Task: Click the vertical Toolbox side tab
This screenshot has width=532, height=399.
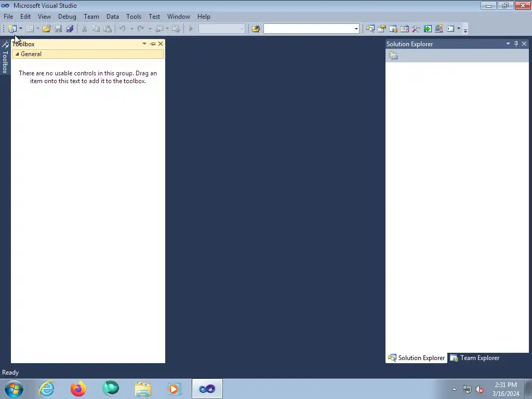Action: coord(5,57)
